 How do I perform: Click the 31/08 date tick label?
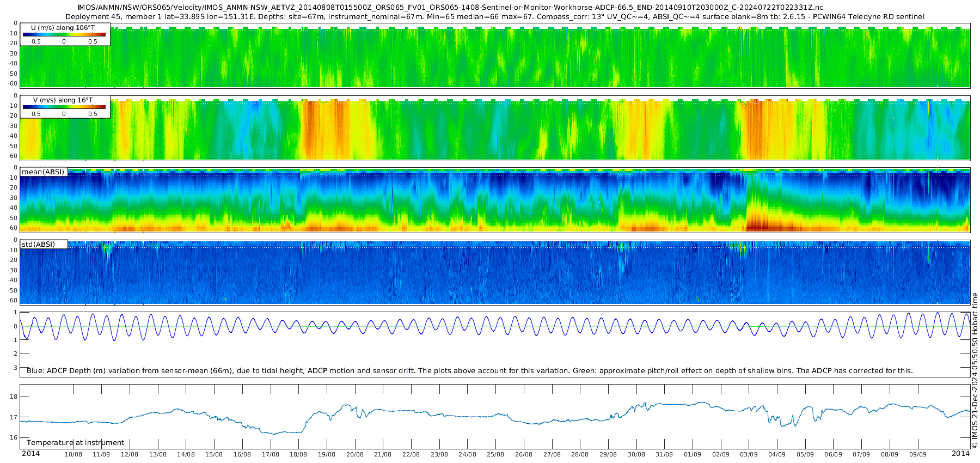point(664,454)
